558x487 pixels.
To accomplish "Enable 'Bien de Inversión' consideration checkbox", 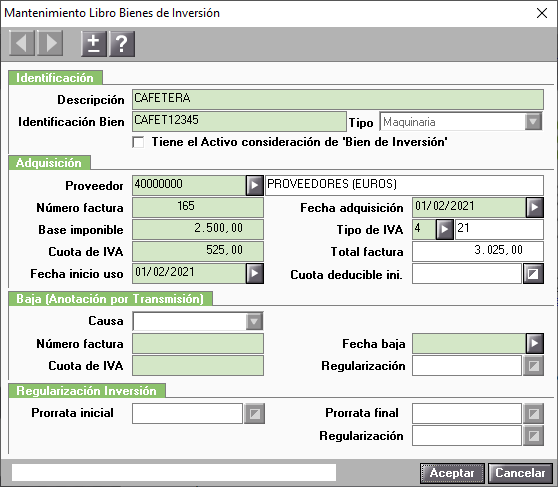I will click(x=138, y=142).
